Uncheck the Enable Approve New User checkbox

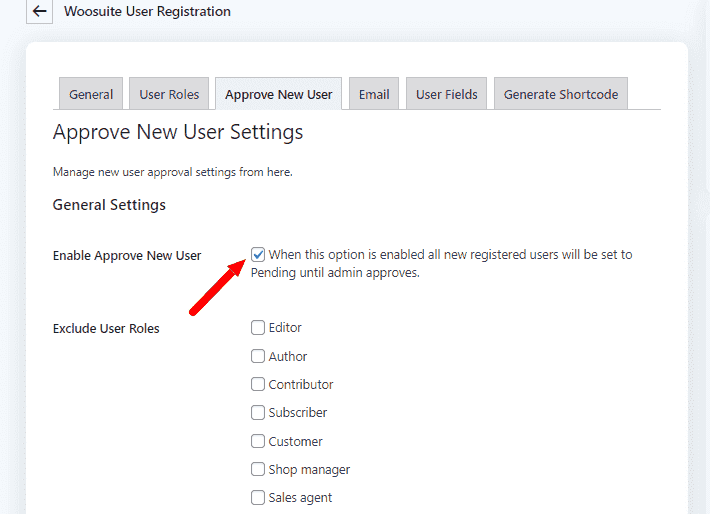pyautogui.click(x=258, y=255)
